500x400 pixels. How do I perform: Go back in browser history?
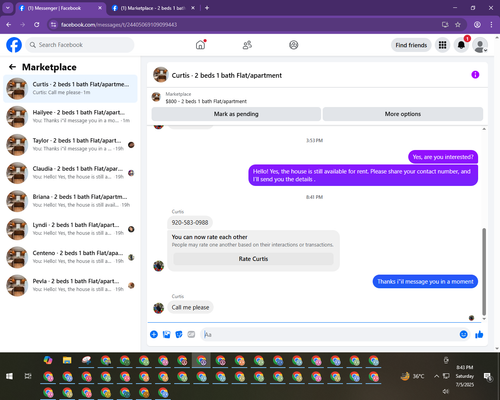pyautogui.click(x=9, y=25)
